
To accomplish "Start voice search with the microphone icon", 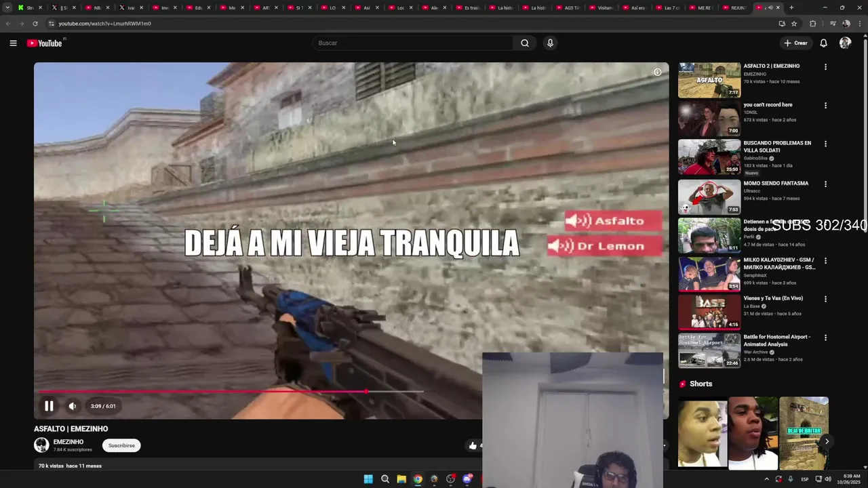I will coord(550,43).
